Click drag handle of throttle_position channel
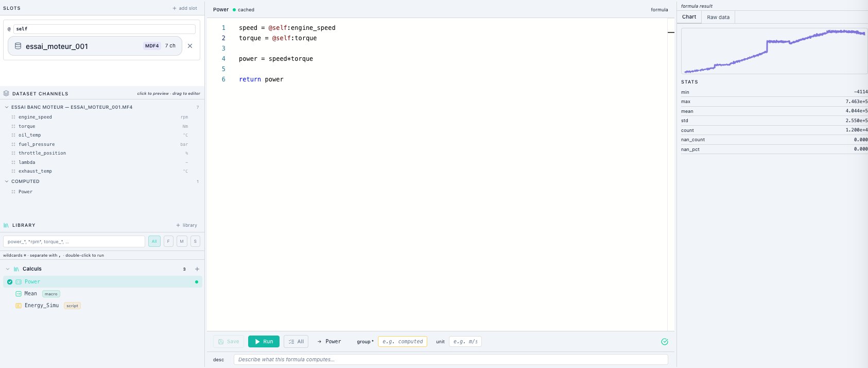This screenshot has height=368, width=868. [13, 153]
